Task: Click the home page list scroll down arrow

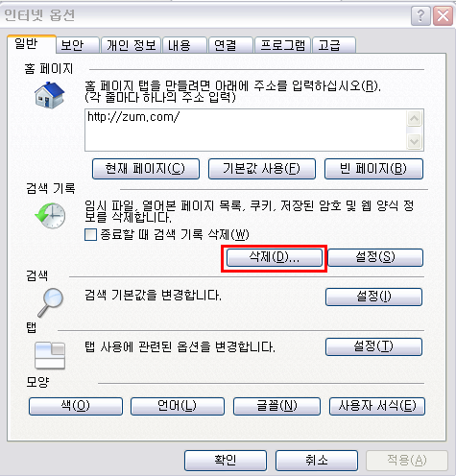Action: click(x=415, y=141)
